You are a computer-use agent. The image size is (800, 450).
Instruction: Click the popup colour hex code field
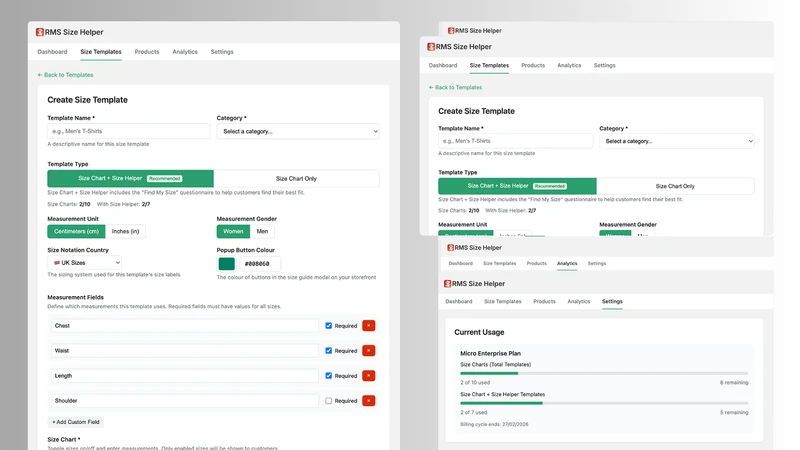[x=260, y=263]
